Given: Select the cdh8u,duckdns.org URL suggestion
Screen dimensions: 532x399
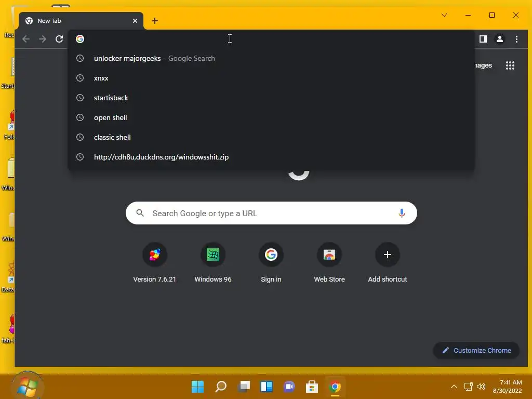Looking at the screenshot, I should (x=271, y=157).
